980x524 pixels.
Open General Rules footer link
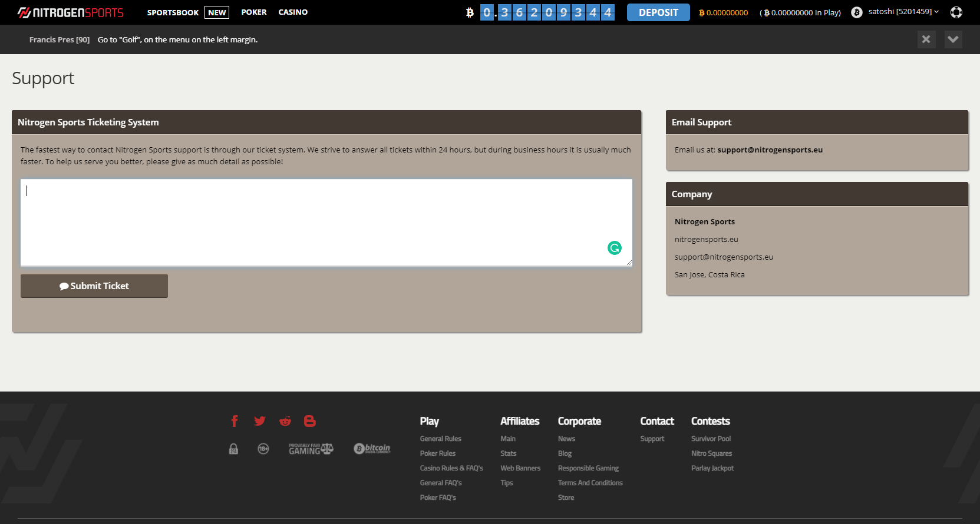pos(440,439)
